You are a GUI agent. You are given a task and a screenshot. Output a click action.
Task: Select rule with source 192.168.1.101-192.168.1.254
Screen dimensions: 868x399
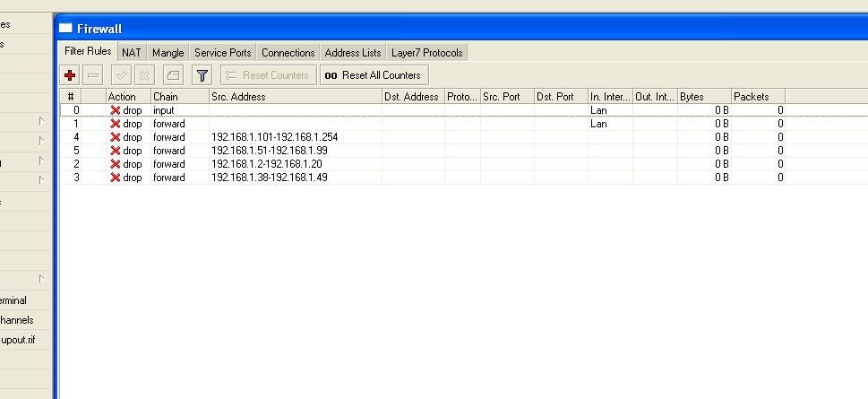(274, 137)
